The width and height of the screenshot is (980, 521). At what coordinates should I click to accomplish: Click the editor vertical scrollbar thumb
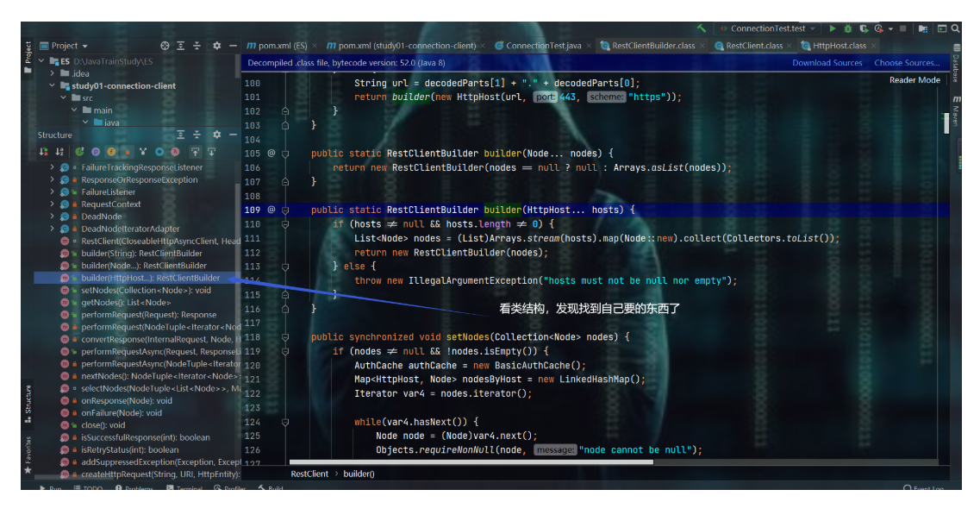(946, 122)
